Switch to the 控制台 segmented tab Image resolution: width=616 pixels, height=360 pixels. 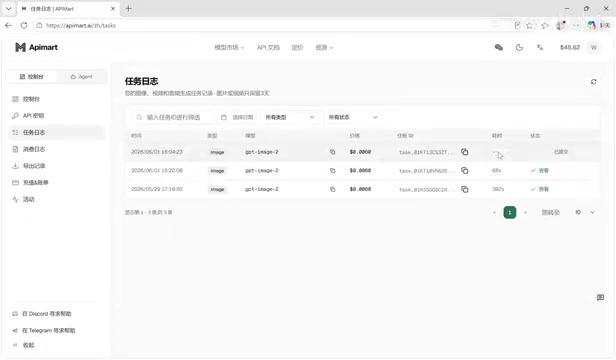pos(31,77)
